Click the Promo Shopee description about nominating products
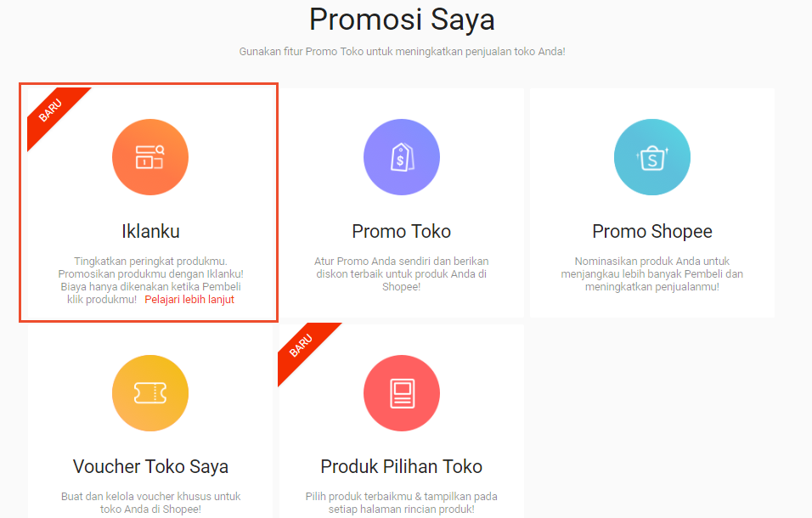Screen dimensions: 812x518 (652, 273)
